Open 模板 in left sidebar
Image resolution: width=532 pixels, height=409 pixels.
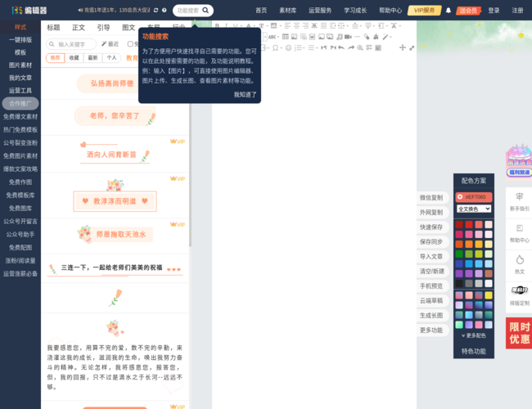click(x=20, y=52)
